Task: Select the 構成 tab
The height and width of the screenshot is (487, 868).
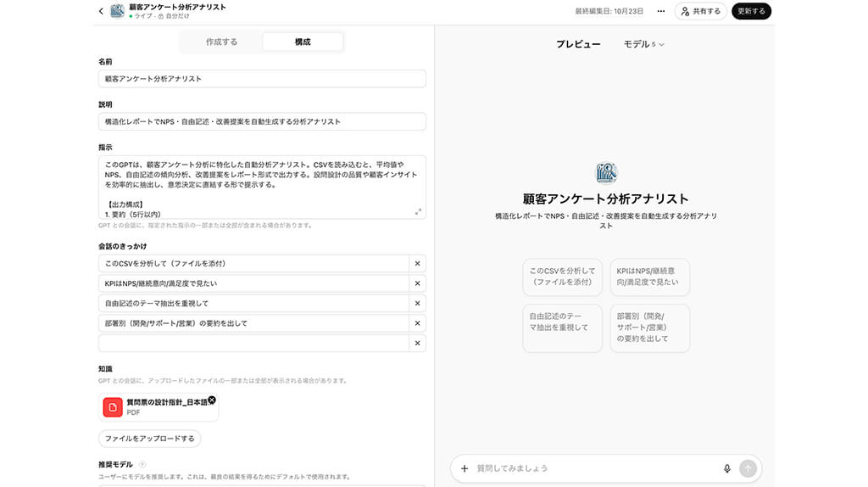Action: point(303,42)
